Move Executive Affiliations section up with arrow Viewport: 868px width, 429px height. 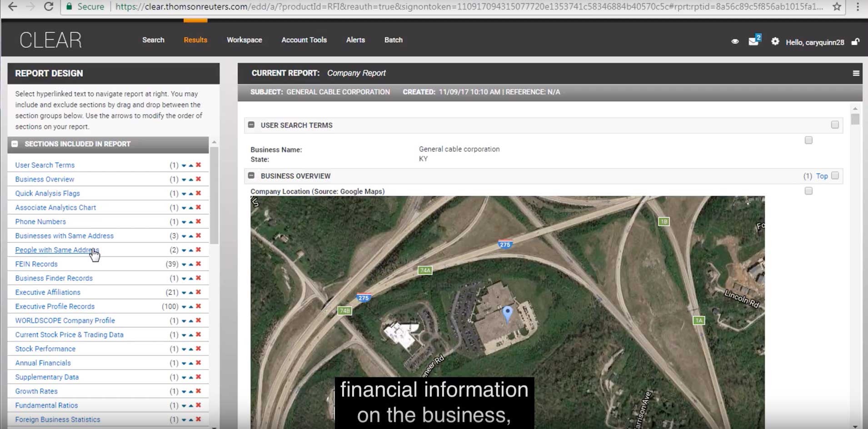[x=191, y=292]
